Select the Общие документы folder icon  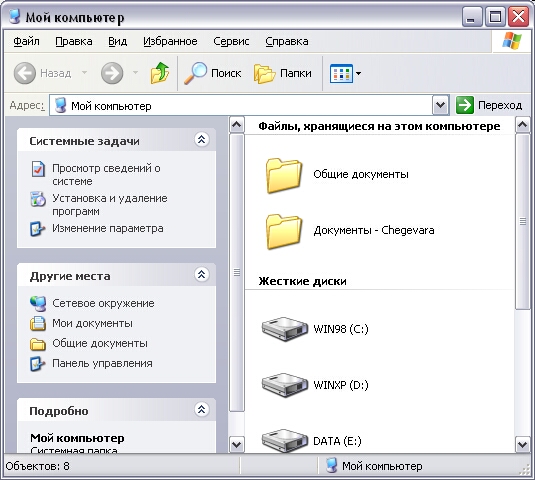point(284,175)
